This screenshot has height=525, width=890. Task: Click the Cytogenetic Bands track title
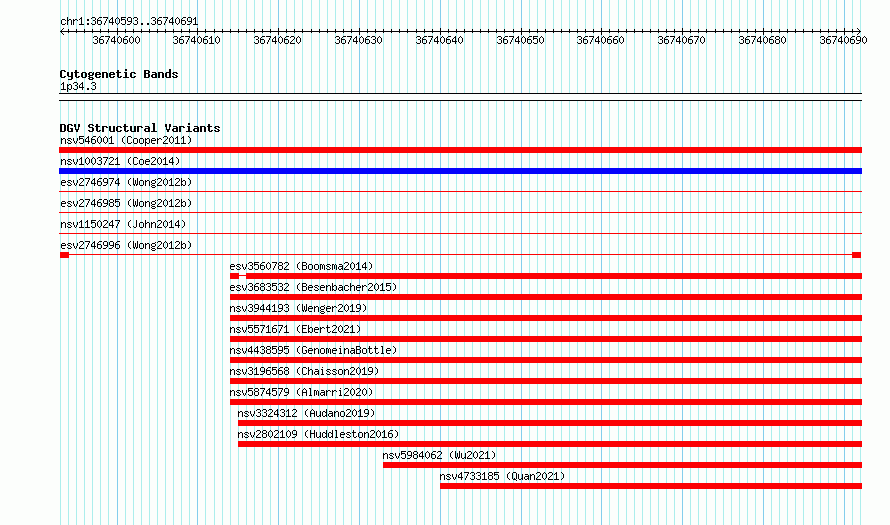(119, 74)
